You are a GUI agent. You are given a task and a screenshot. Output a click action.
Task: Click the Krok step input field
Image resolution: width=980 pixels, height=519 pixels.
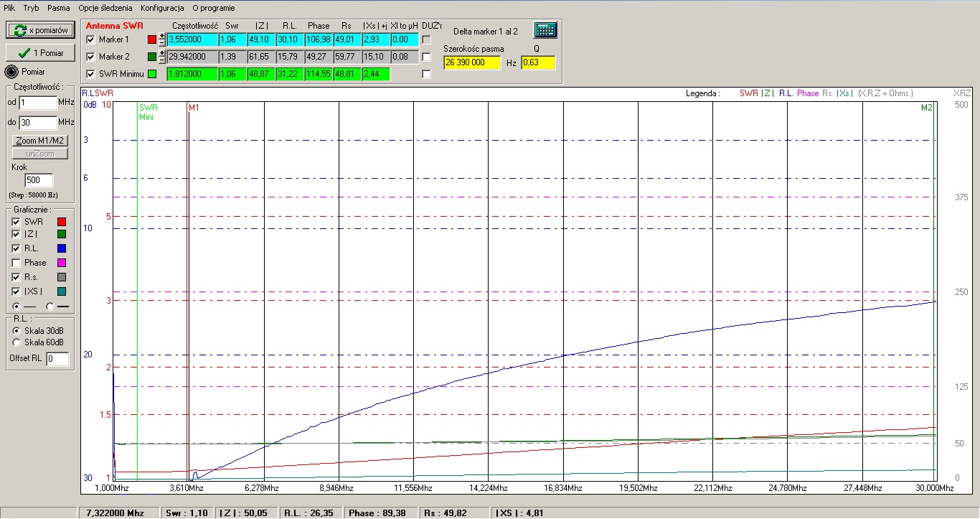click(37, 180)
